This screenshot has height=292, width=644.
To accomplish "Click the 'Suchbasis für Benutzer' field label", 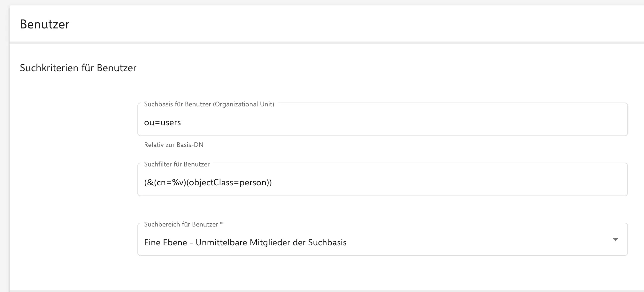I will pyautogui.click(x=177, y=104).
